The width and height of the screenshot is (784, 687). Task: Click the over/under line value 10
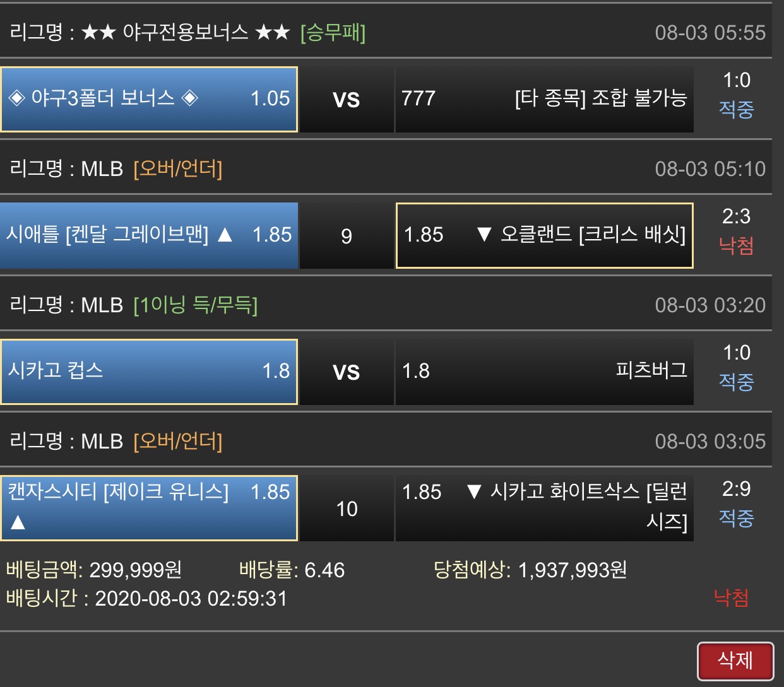[347, 508]
